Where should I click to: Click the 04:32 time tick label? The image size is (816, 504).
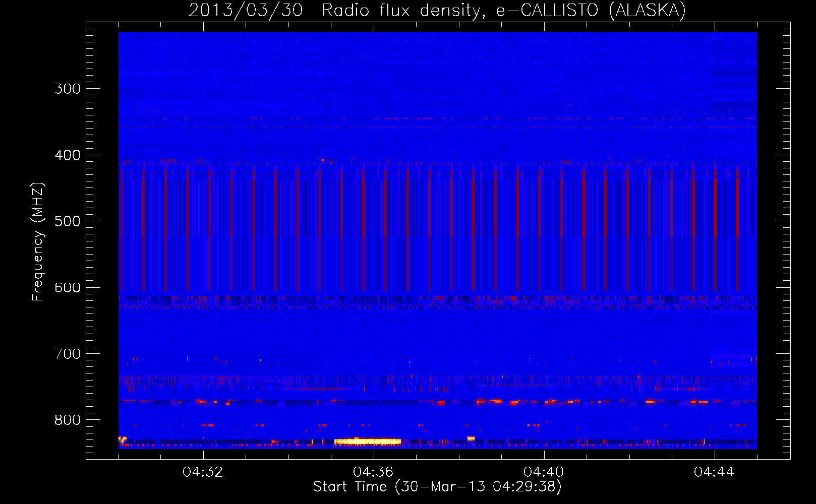click(x=203, y=472)
